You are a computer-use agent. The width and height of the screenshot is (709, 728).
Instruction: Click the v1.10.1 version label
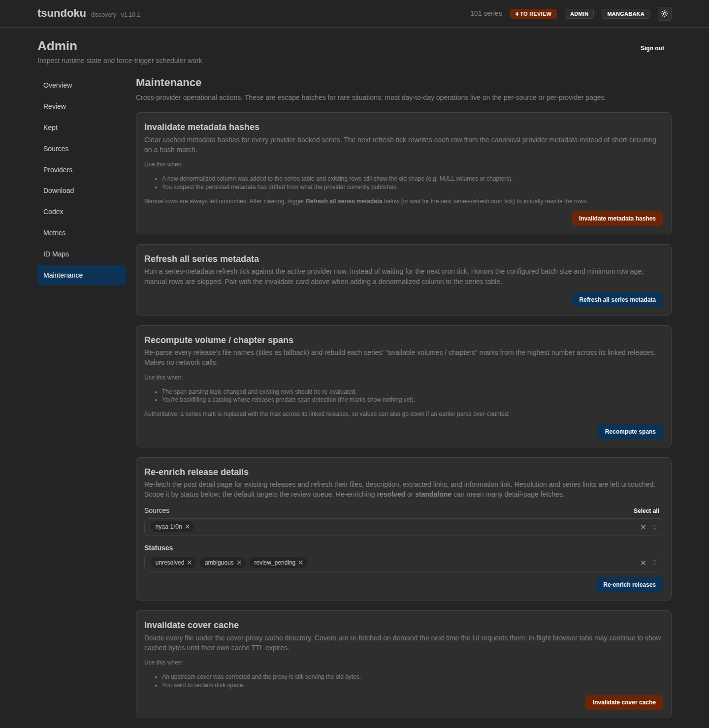(x=130, y=15)
